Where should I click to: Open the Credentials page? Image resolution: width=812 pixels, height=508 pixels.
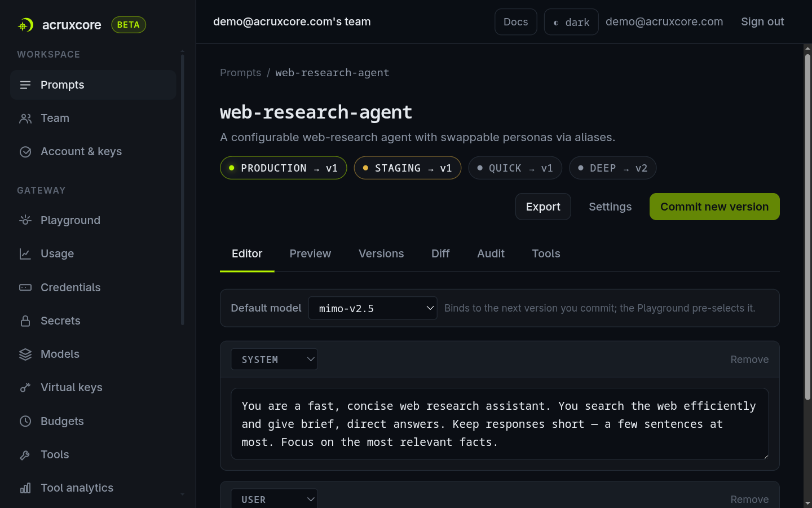[93, 287]
